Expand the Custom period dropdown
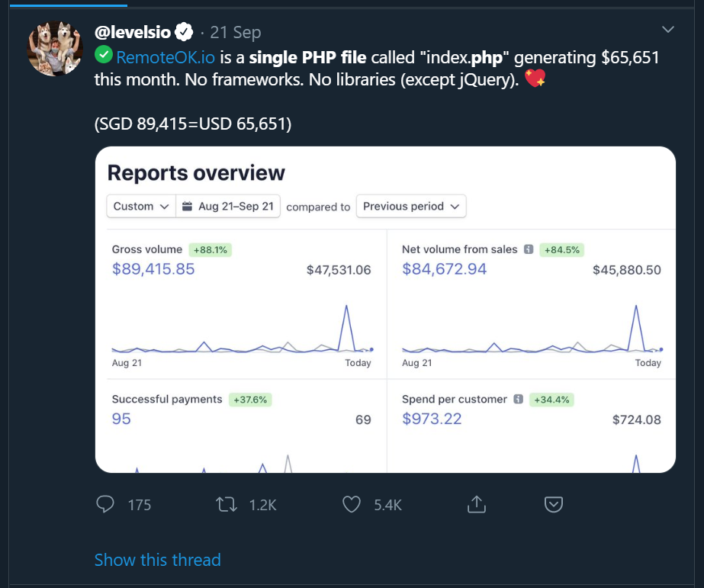This screenshot has height=588, width=704. 141,206
